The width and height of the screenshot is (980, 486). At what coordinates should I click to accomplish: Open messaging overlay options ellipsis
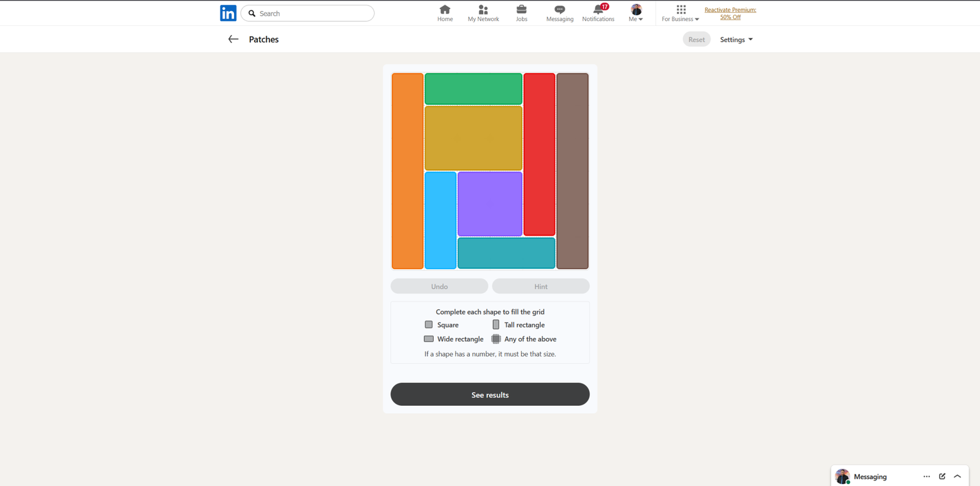click(x=926, y=476)
